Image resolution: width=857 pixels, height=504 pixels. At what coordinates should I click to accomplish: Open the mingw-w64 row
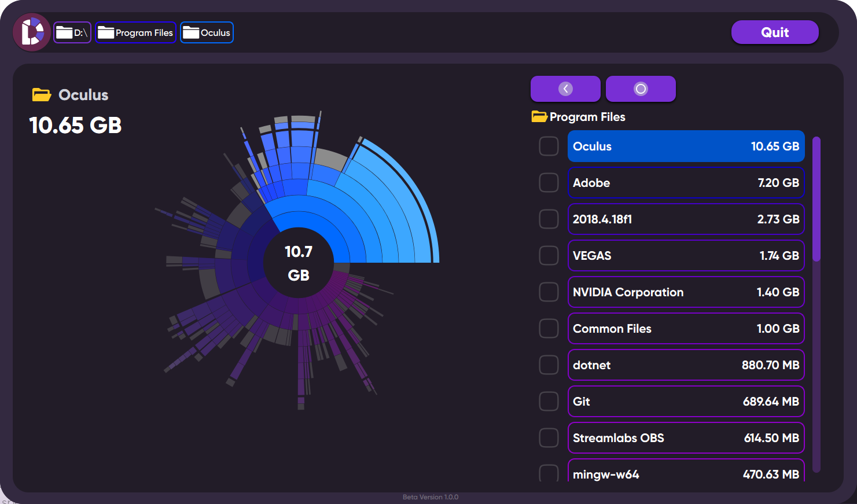686,471
